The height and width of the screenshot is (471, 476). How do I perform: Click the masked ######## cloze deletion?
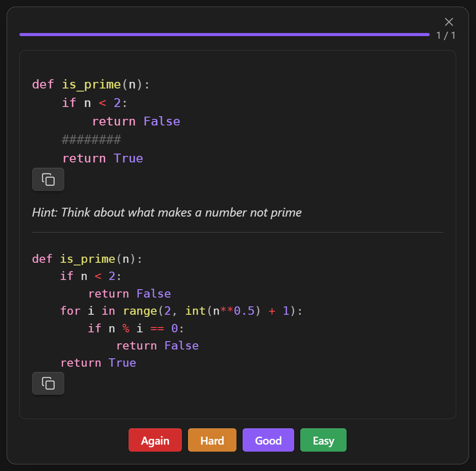(90, 140)
